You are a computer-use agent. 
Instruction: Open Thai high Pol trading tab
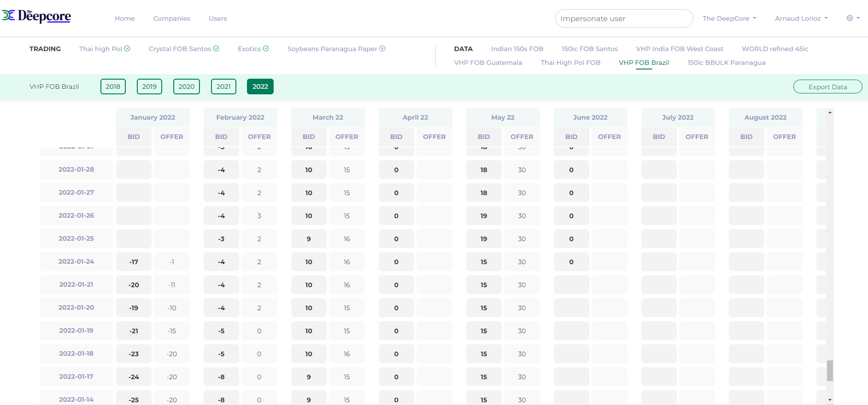click(100, 49)
